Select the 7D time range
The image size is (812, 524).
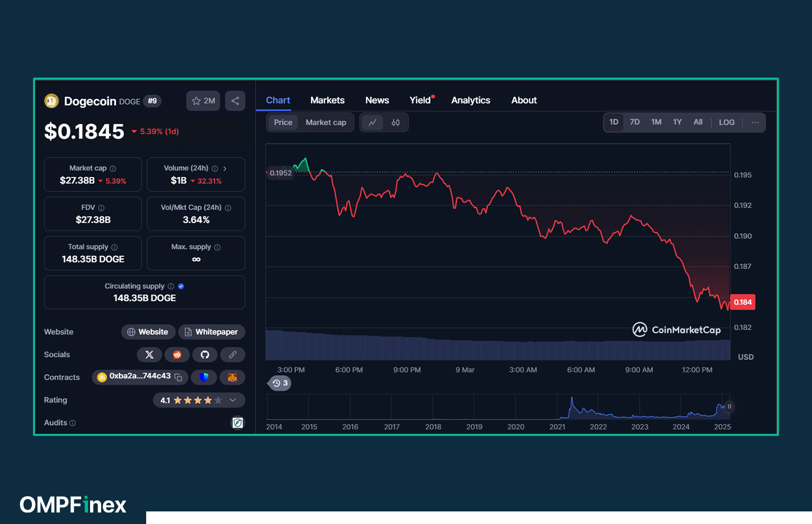point(635,122)
